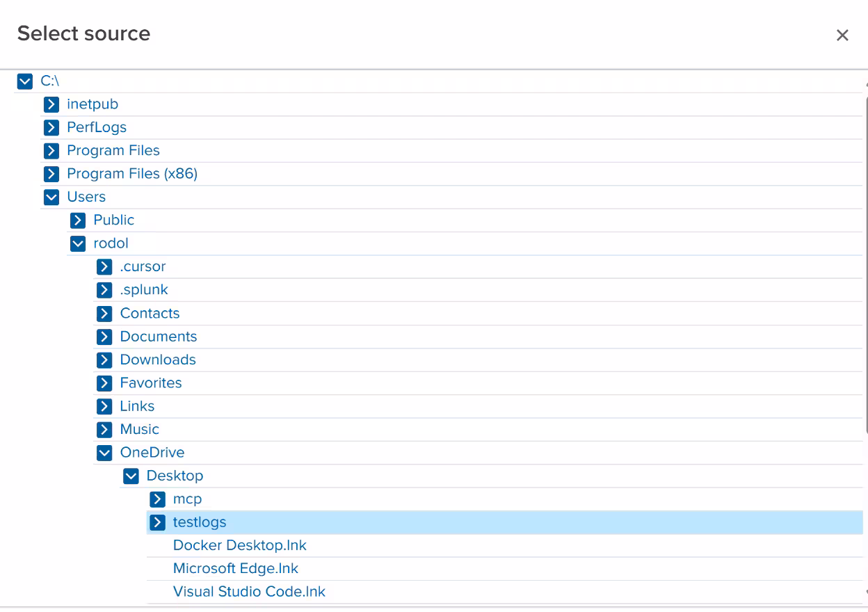Expand the Favorites folder chevron
Screen dimensions: 868x612
point(104,382)
